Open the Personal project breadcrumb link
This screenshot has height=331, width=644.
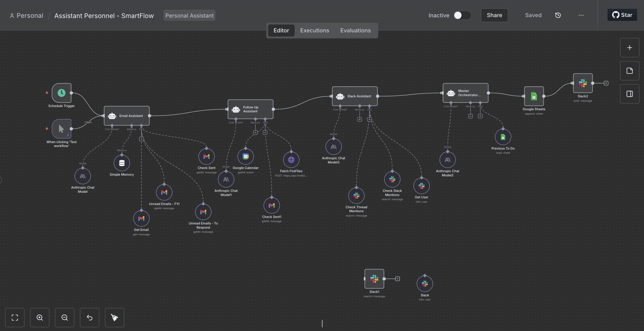coord(30,16)
